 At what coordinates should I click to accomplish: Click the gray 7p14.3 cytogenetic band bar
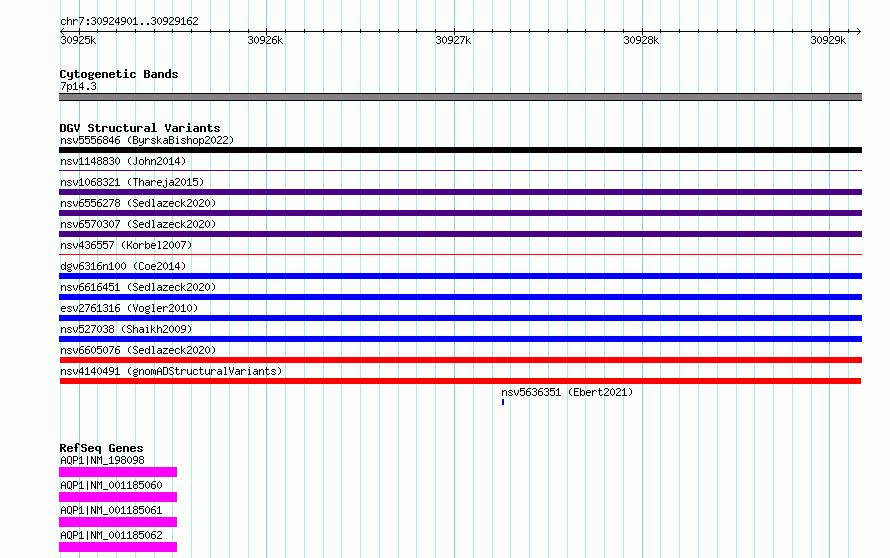460,97
